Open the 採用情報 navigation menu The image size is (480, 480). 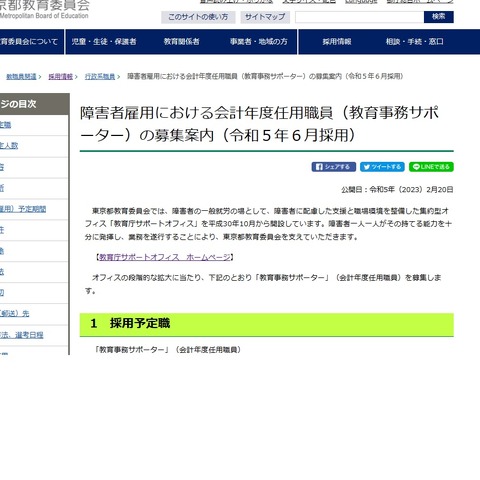(337, 42)
